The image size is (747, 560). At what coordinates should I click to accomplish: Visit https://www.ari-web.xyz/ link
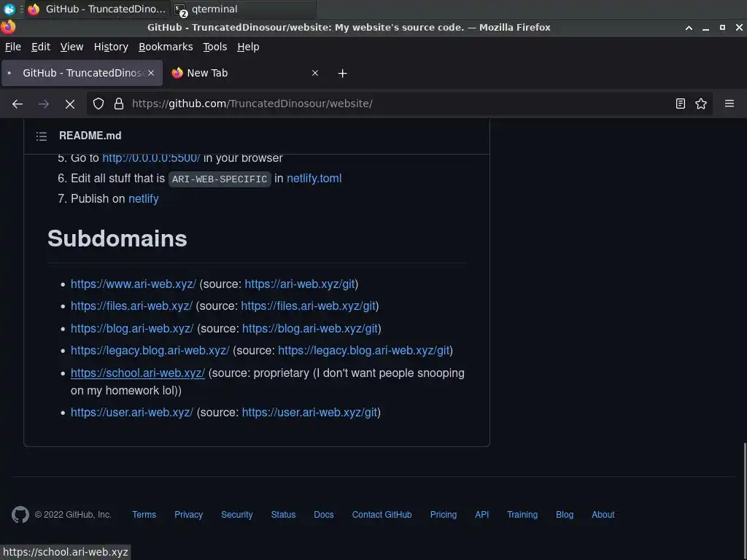(133, 284)
